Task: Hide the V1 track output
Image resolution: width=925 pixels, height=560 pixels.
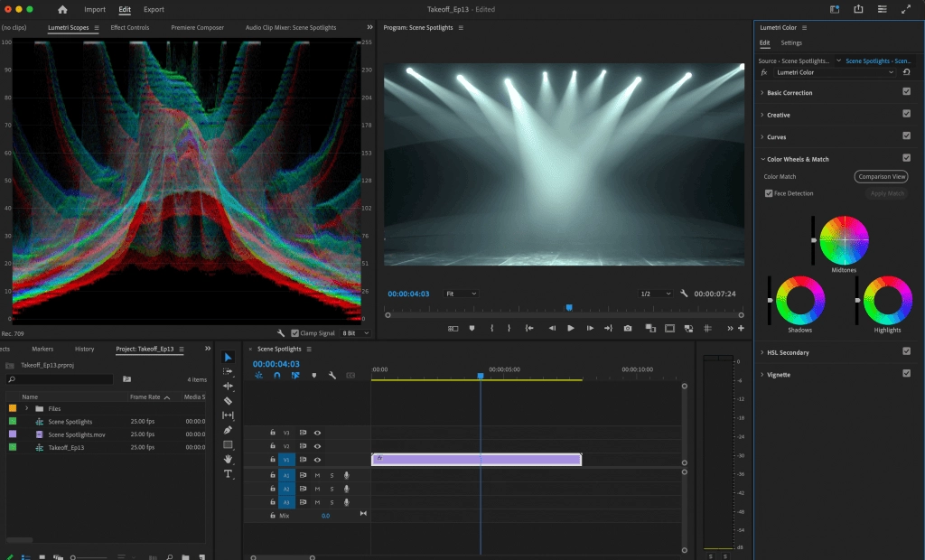Action: (317, 460)
